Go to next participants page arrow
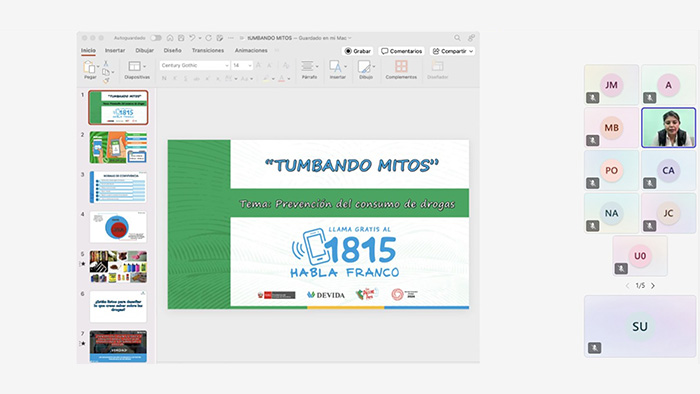This screenshot has width=700, height=394. (x=653, y=286)
